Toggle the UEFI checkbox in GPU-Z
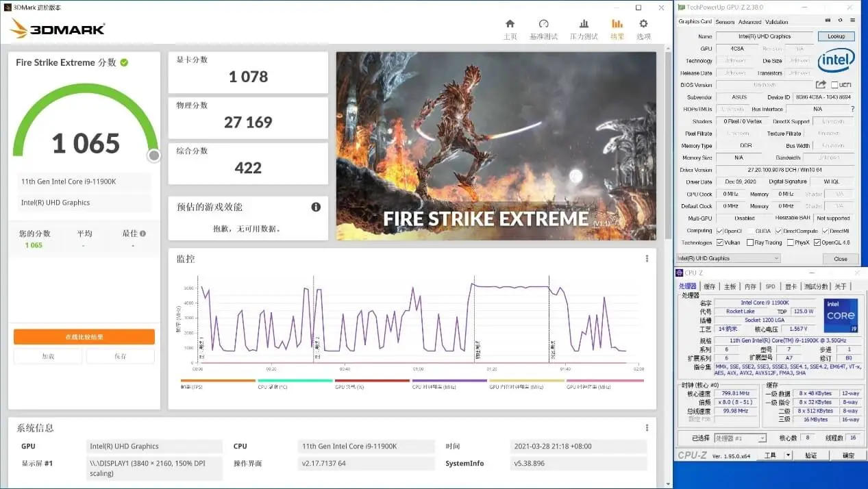Viewport: 868px width, 489px height. coord(834,85)
